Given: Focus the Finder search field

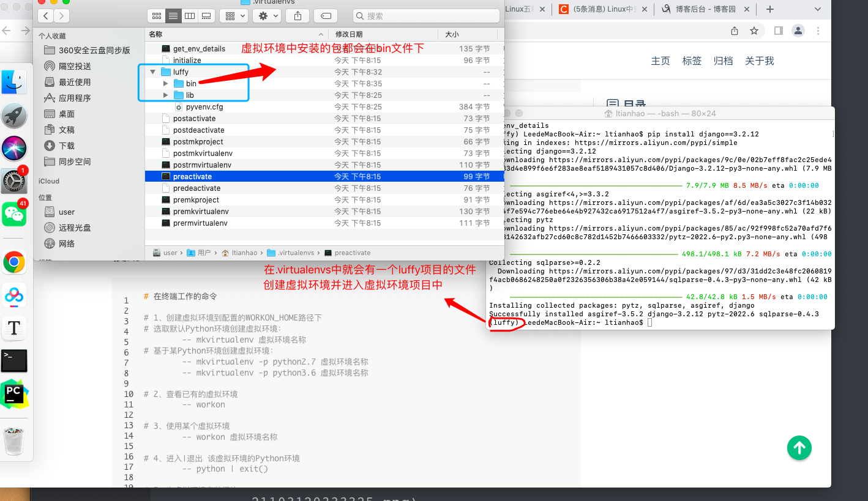Looking at the screenshot, I should (x=425, y=16).
